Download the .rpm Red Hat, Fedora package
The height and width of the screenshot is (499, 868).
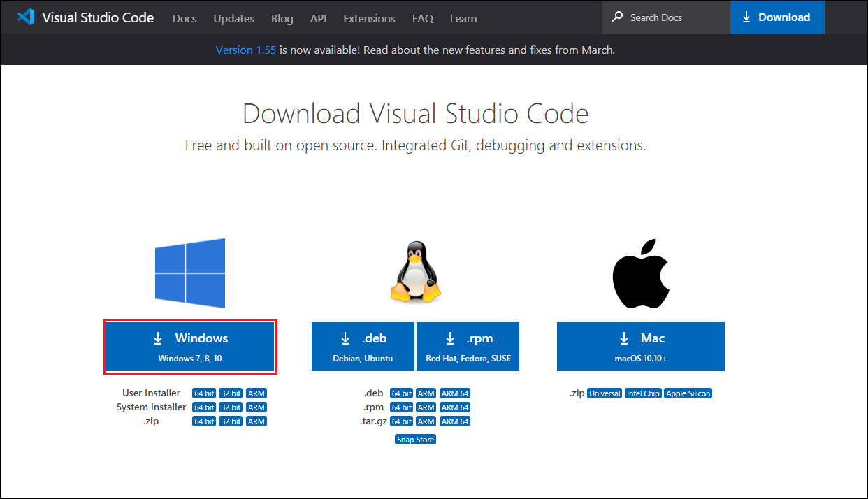(468, 347)
